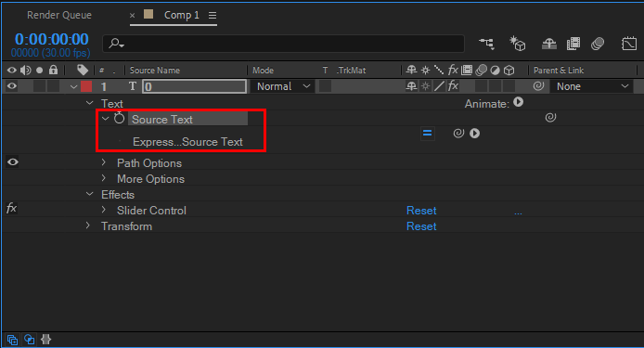The height and width of the screenshot is (348, 644).
Task: Switch to the Render Queue tab
Action: click(59, 15)
